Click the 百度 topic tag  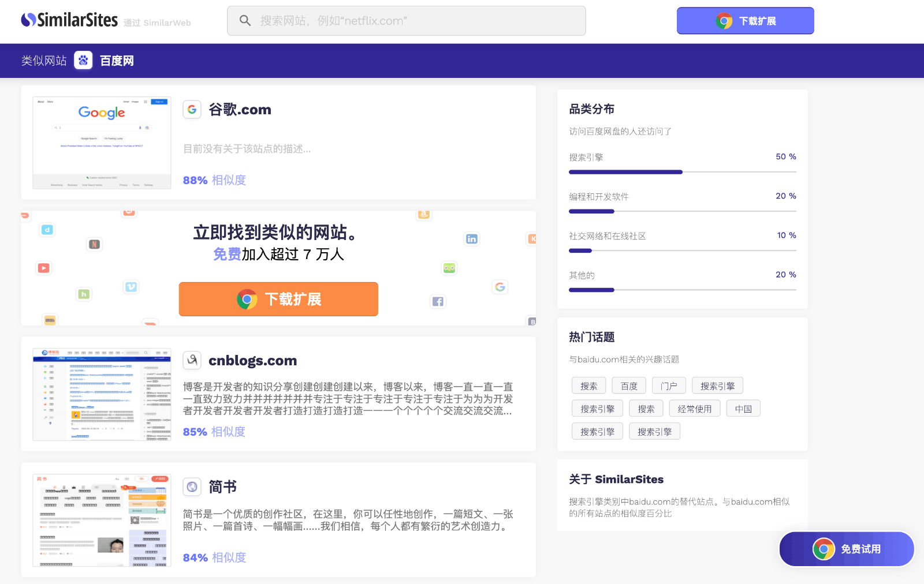(x=629, y=385)
